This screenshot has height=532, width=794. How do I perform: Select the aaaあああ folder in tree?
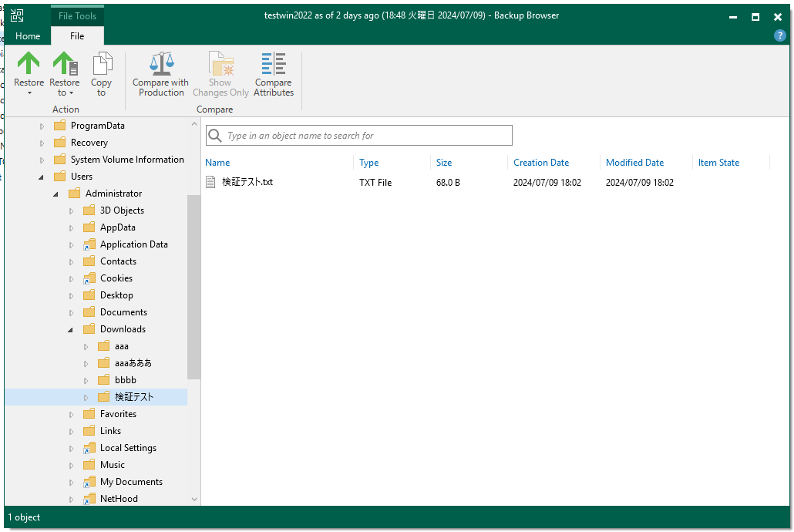click(133, 363)
